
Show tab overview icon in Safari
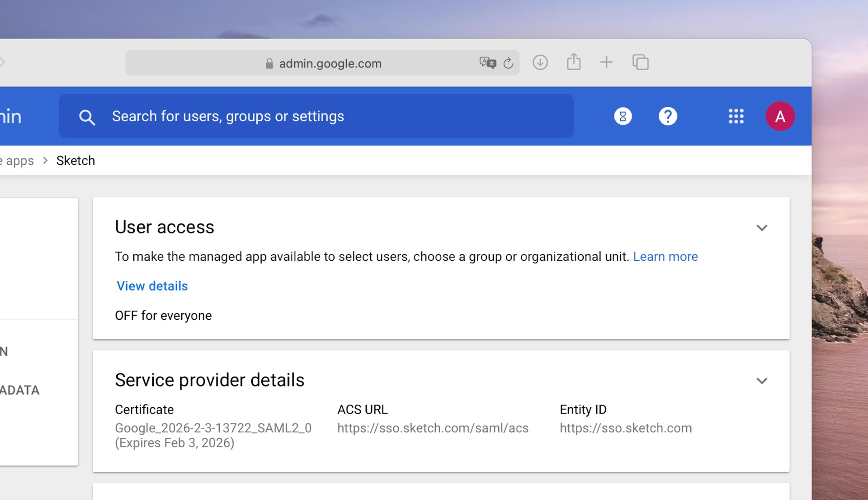click(640, 62)
